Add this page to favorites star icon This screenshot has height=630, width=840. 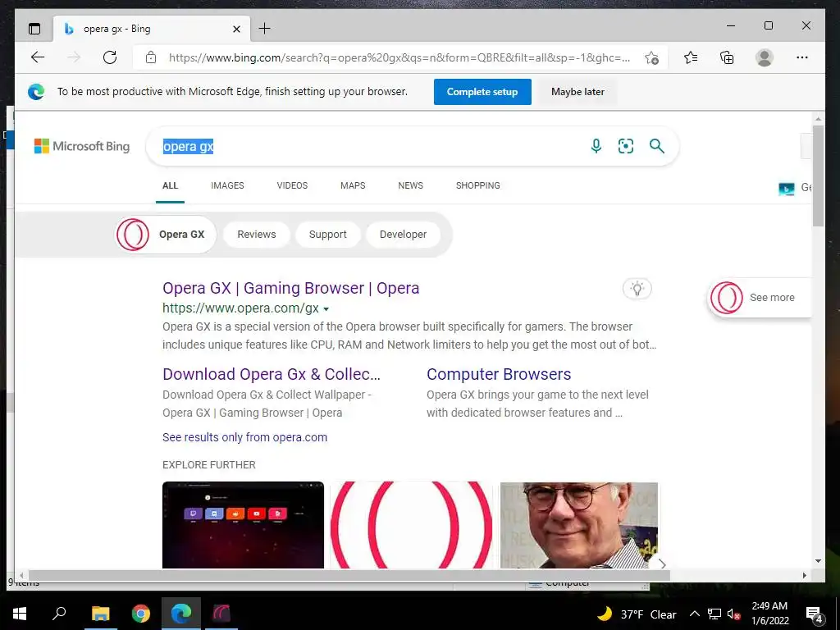[651, 58]
